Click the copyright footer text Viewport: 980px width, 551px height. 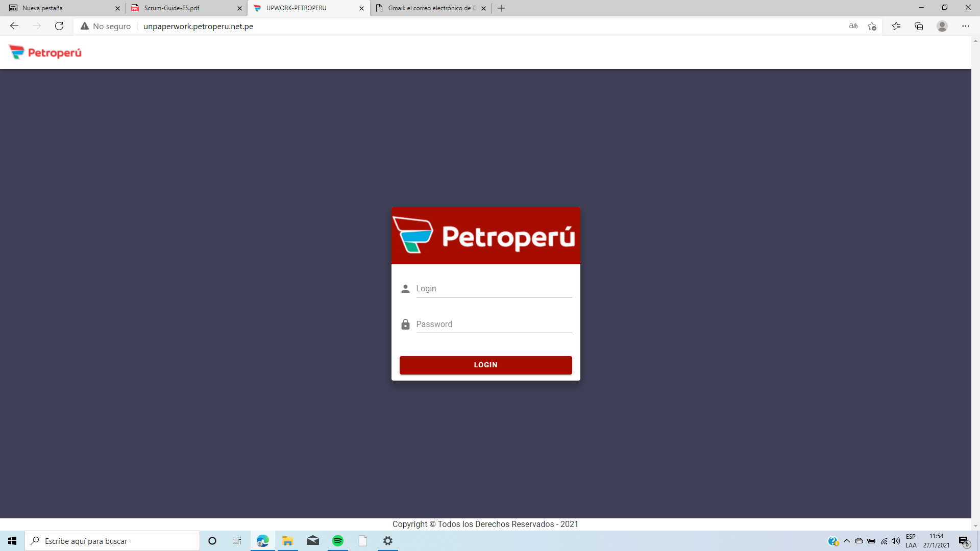(485, 524)
